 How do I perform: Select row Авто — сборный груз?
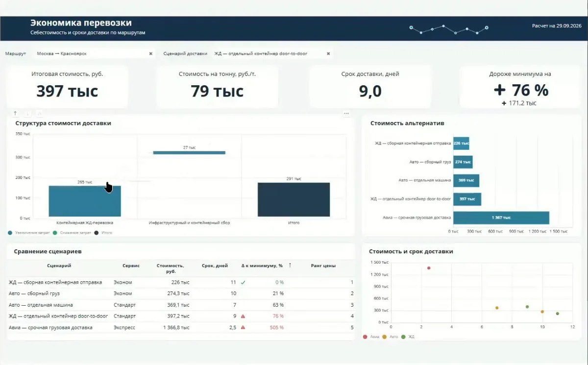181,293
